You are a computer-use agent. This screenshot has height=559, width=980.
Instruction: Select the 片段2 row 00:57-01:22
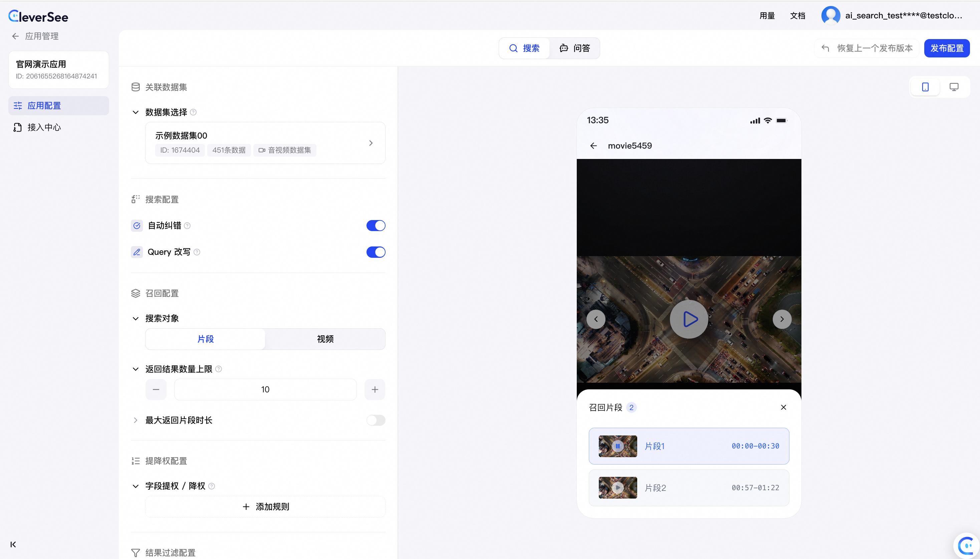689,488
